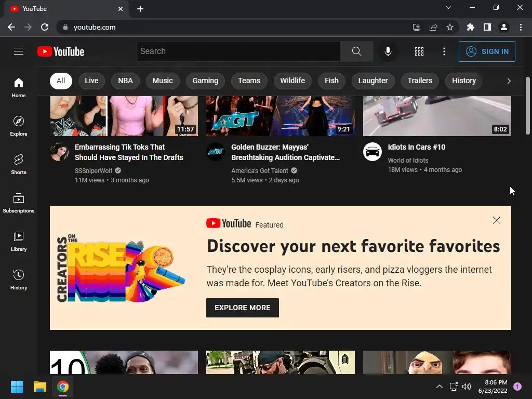Open volume control in system tray
Viewport: 532px width, 399px height.
pos(467,387)
